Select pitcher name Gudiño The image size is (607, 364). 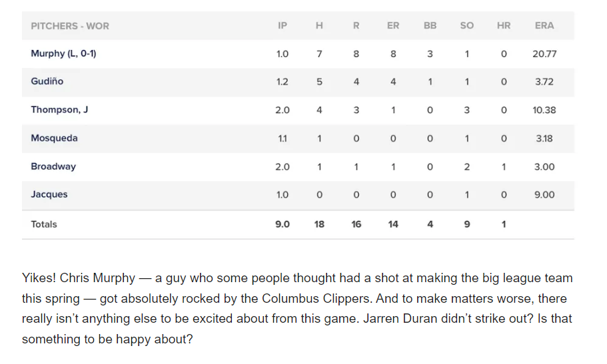point(47,81)
